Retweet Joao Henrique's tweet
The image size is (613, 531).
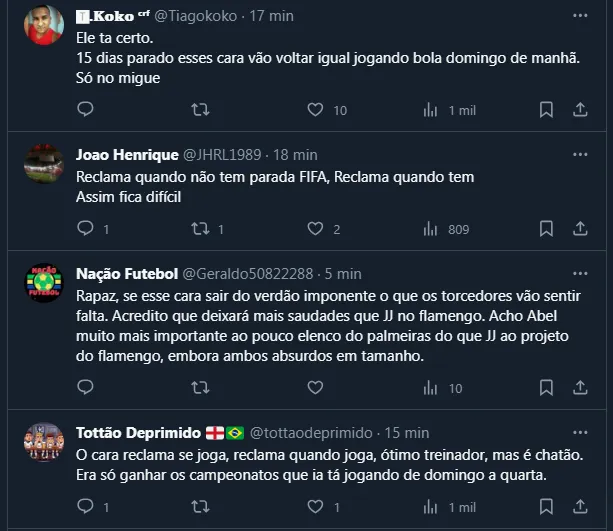[200, 229]
